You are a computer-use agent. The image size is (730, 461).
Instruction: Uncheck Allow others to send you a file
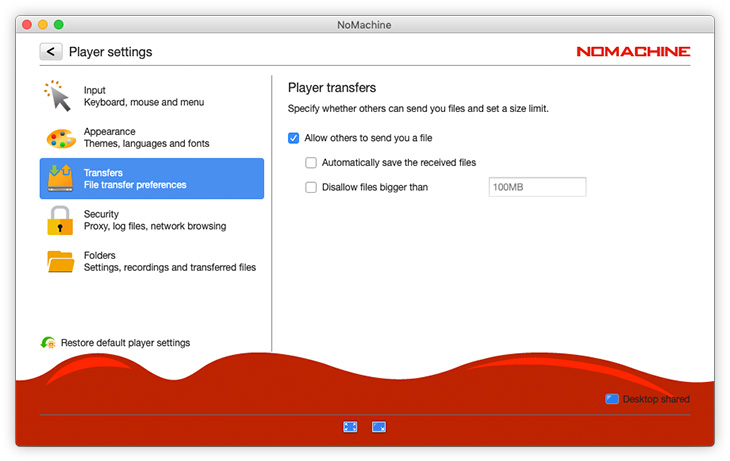click(294, 138)
